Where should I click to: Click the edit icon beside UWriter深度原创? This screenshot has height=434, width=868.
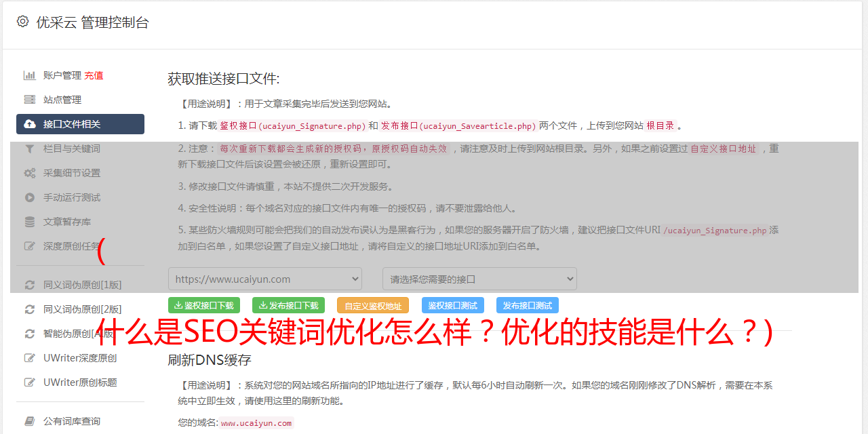click(30, 358)
